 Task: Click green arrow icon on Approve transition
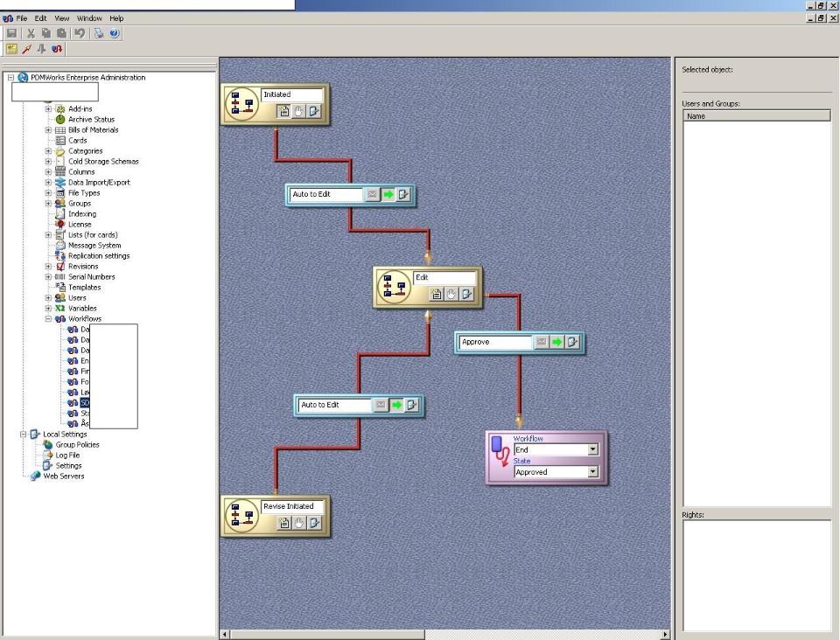click(x=557, y=342)
